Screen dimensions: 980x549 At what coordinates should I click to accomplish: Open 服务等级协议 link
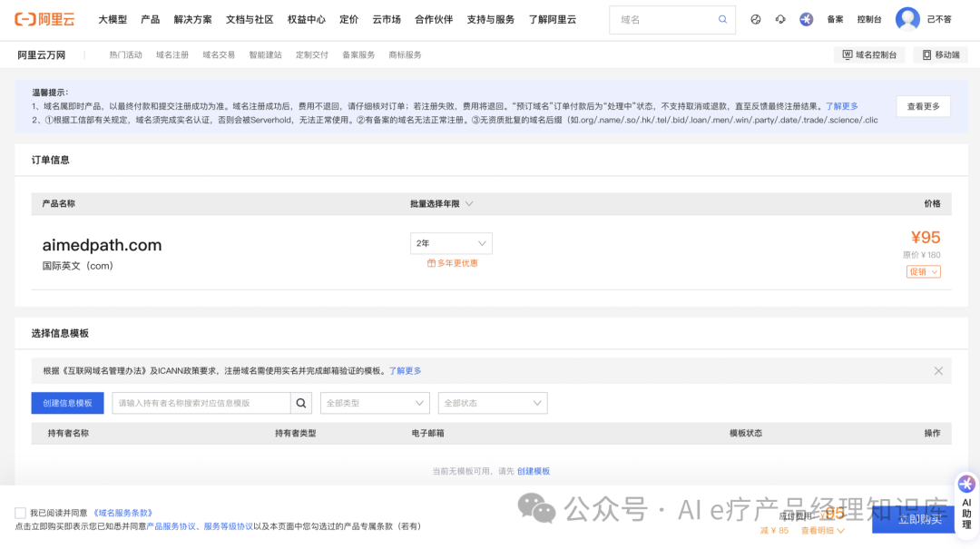(x=228, y=526)
